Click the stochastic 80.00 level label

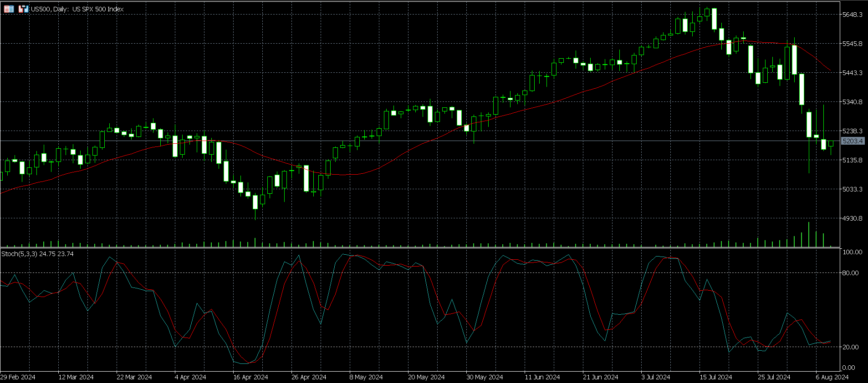coord(850,273)
